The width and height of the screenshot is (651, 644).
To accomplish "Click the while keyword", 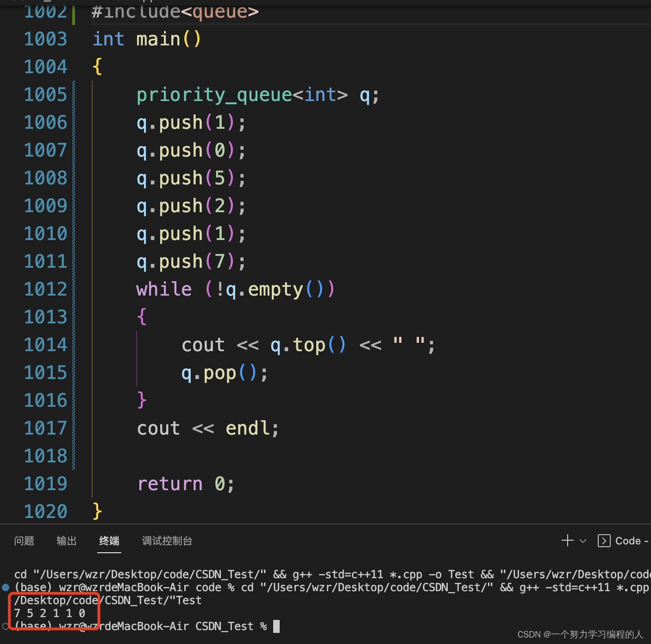I will pyautogui.click(x=164, y=289).
